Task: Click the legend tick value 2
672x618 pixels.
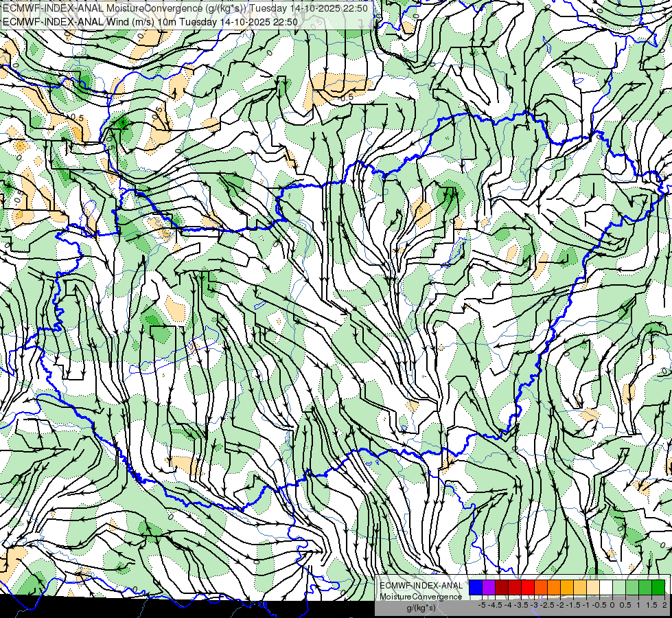Action: [x=664, y=605]
